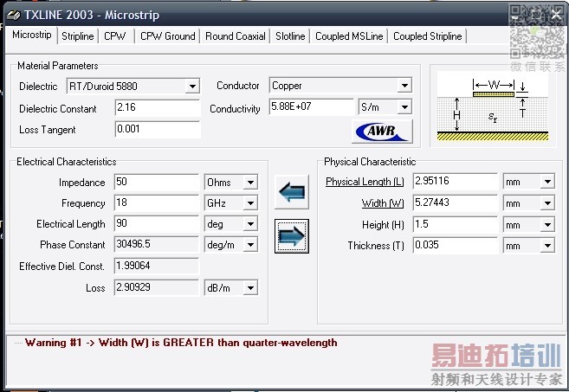
Task: Click the Thickness field 0.035
Action: (456, 246)
